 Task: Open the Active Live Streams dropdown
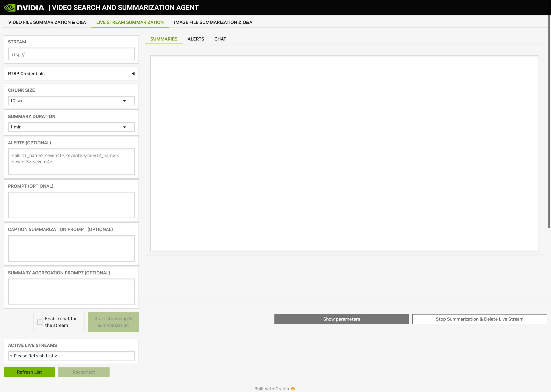pos(71,356)
